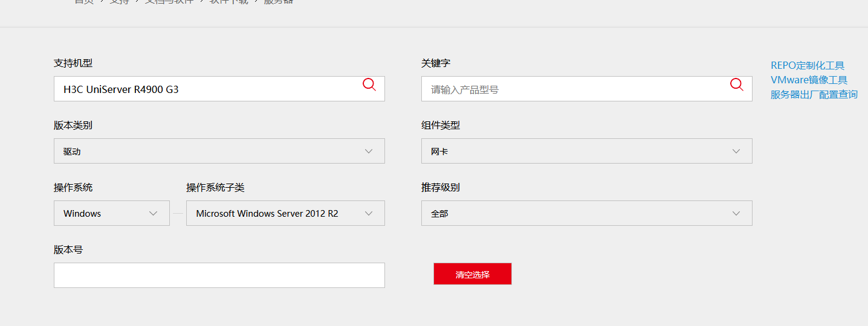868x326 pixels.
Task: Open the 操作系统子类 dropdown showing Server 2012 R2
Action: point(285,213)
